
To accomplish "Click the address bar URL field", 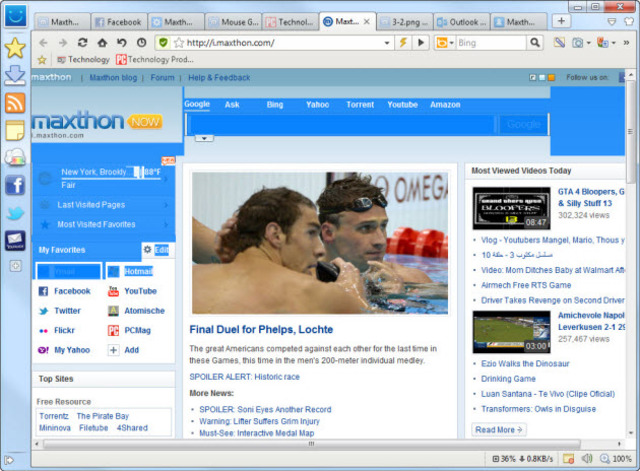I will pos(284,42).
